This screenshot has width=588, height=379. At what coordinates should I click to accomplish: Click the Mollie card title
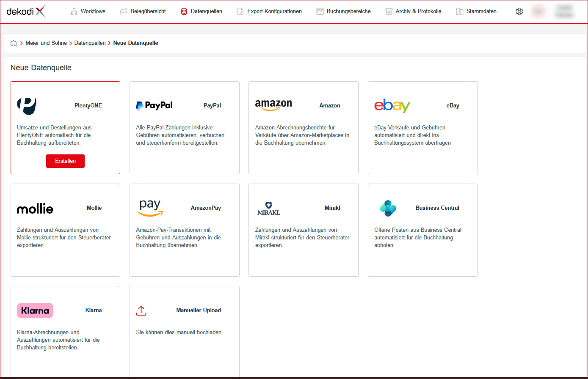(x=94, y=208)
